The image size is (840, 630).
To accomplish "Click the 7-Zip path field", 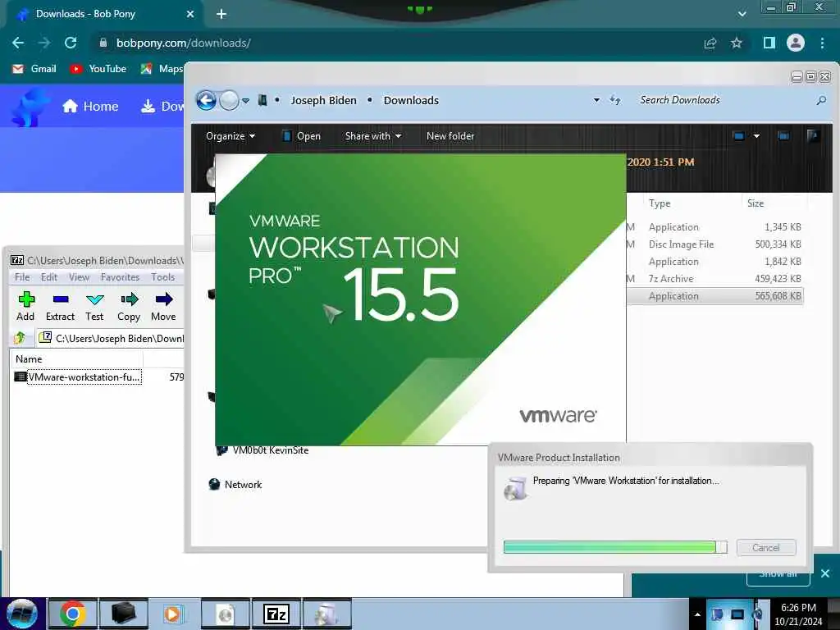I will [x=112, y=338].
